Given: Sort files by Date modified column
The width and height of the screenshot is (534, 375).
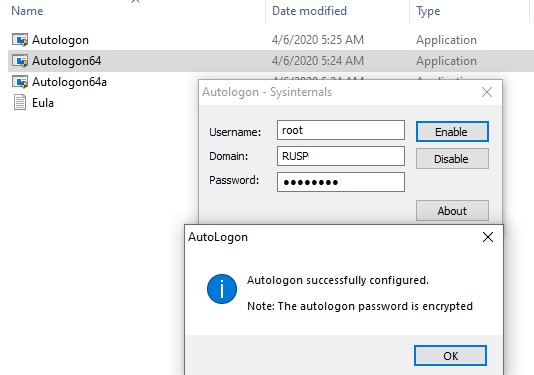Looking at the screenshot, I should 309,11.
